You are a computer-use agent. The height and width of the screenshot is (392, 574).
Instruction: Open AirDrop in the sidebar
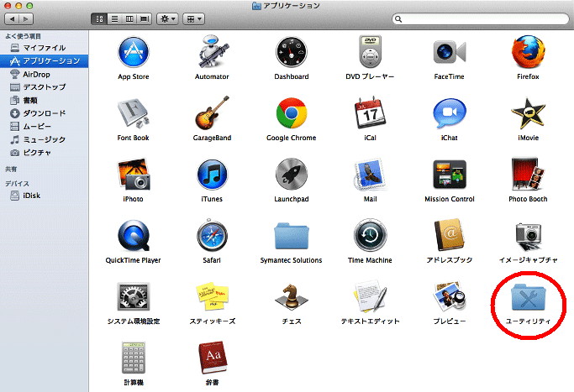(44, 74)
